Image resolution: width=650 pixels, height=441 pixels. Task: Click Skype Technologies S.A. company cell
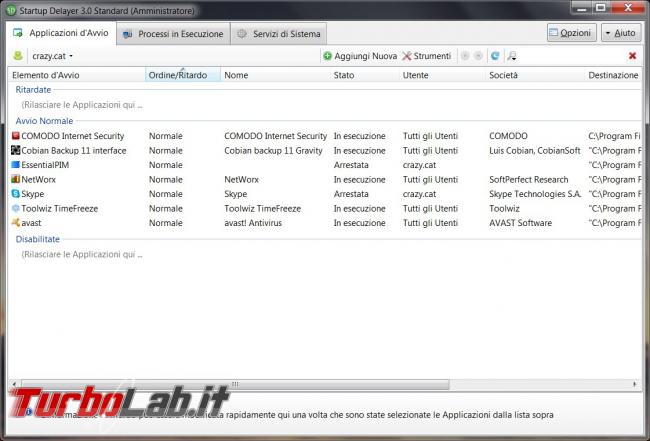535,194
